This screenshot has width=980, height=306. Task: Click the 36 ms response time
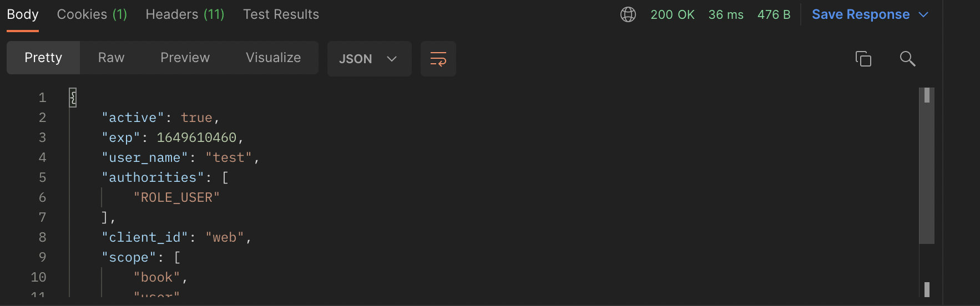coord(726,14)
